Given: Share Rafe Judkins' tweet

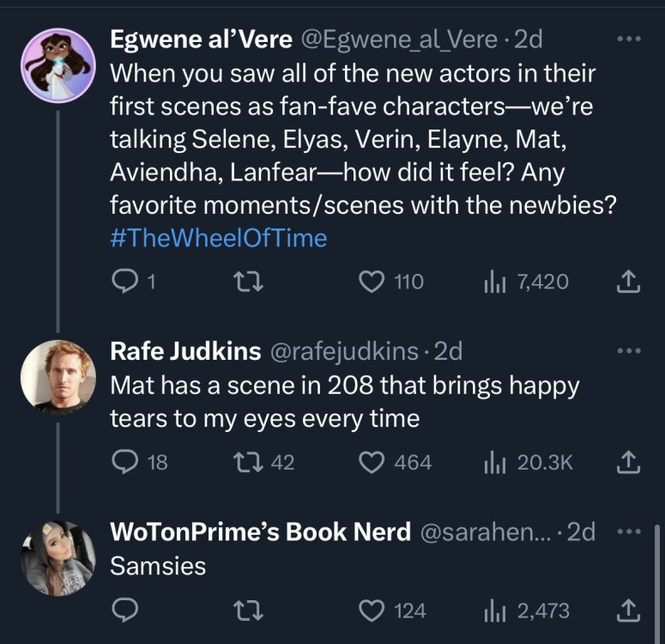Looking at the screenshot, I should coord(629,462).
